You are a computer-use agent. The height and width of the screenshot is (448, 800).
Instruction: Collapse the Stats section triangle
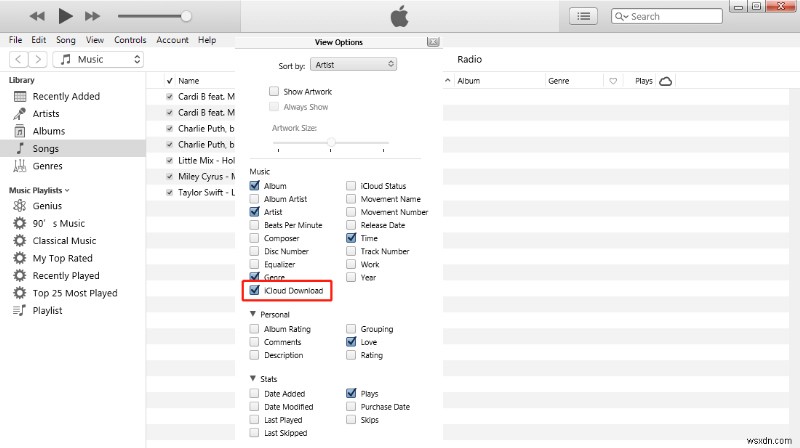coord(253,379)
